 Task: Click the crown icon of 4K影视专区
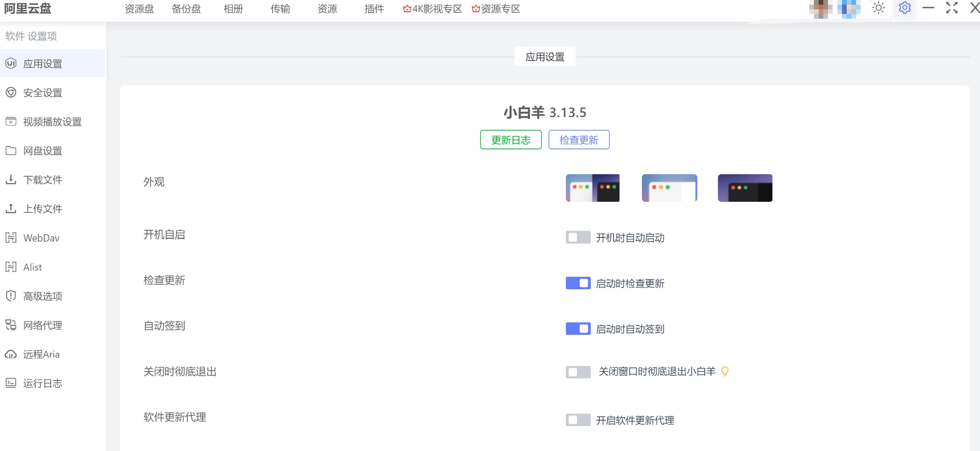coord(407,9)
